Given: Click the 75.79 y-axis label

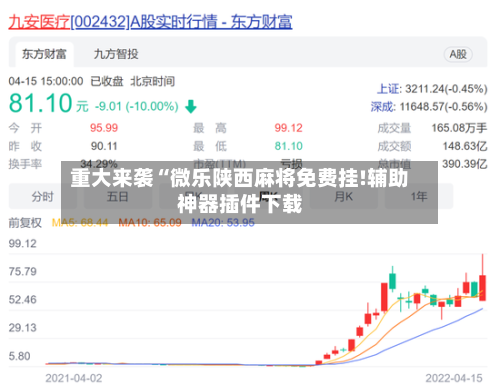Looking at the screenshot, I should point(23,272).
